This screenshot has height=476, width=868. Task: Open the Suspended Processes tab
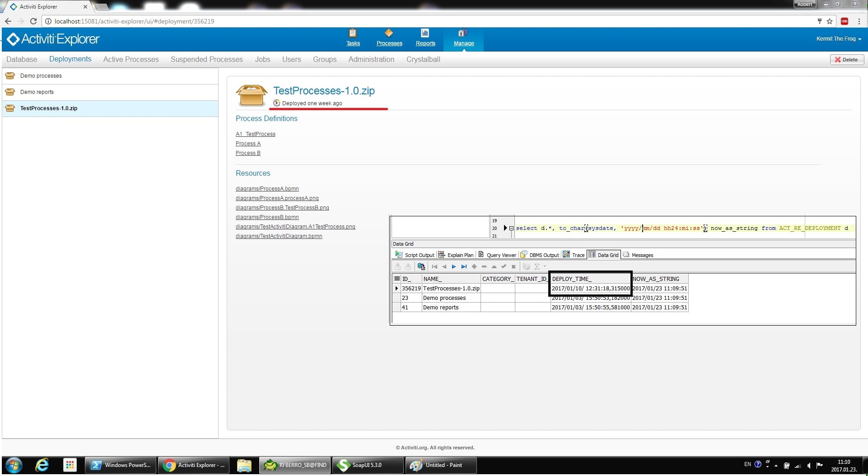[x=207, y=59]
